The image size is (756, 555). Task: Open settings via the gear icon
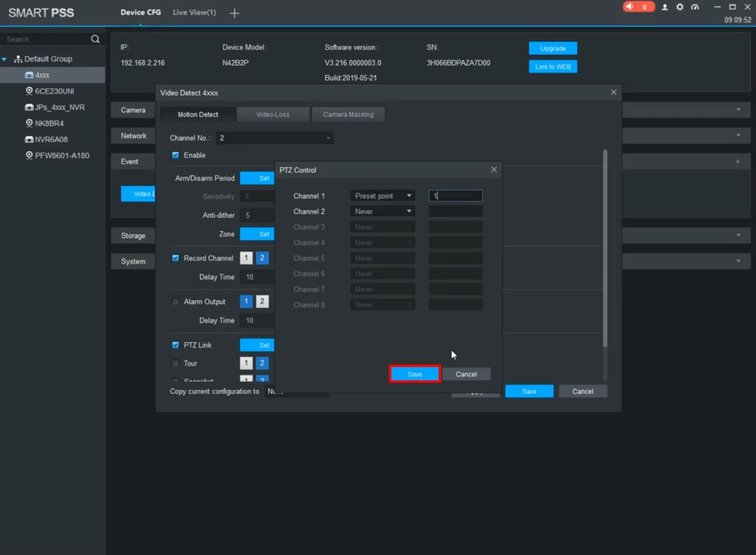click(680, 7)
